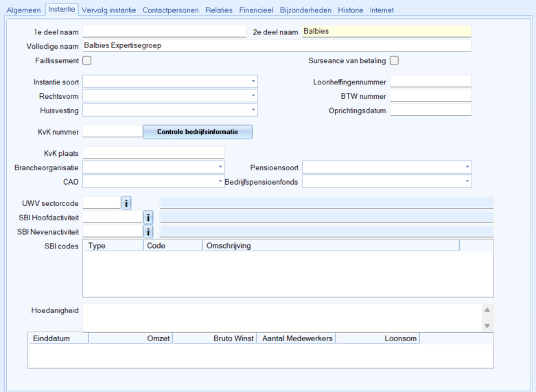Click the info icon next to UWV sectorcode
The image size is (536, 392).
coord(126,203)
